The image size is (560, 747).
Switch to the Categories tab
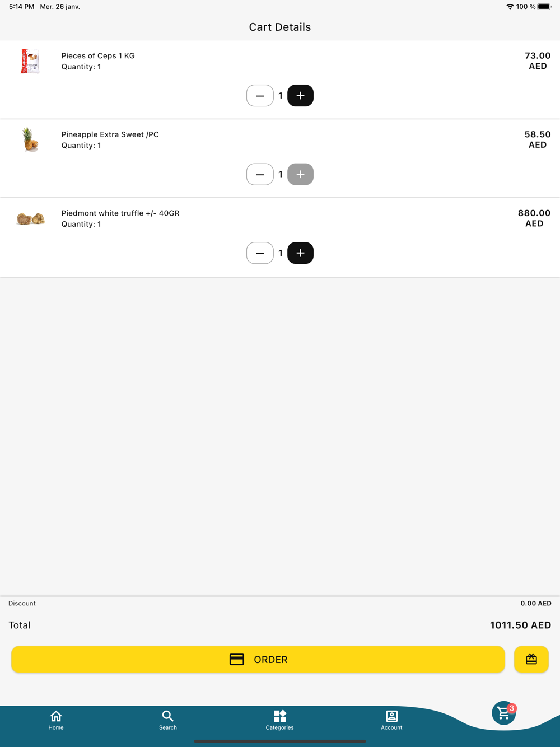coord(279,720)
